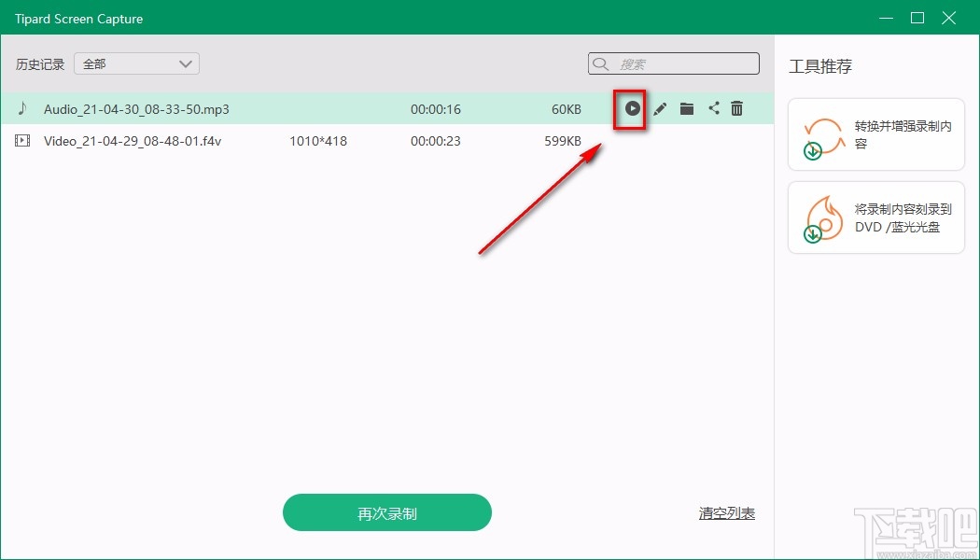980x560 pixels.
Task: Click the 清空列表 clear list link
Action: [x=726, y=512]
